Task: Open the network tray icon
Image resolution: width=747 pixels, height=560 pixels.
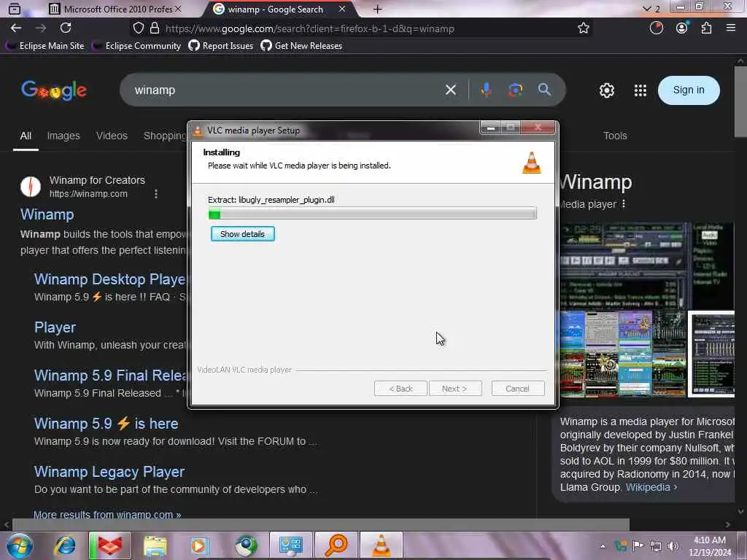Action: click(x=656, y=546)
